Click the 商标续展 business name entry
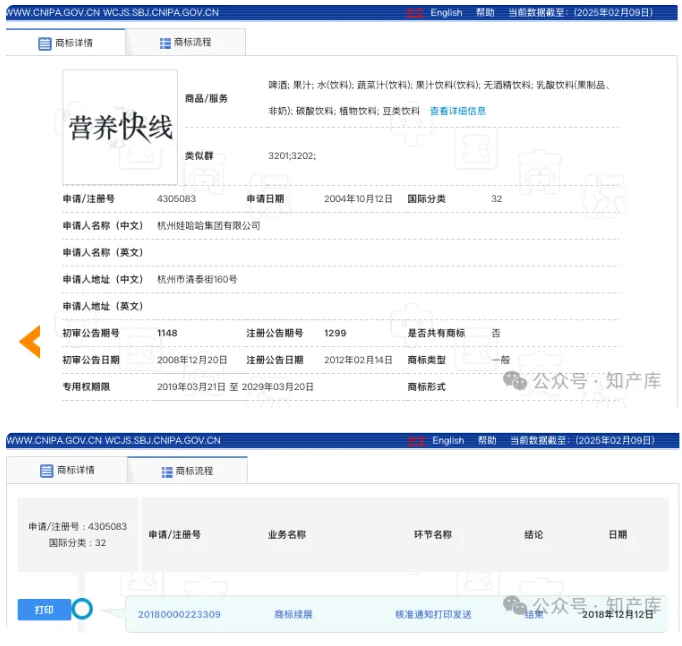 click(x=293, y=614)
